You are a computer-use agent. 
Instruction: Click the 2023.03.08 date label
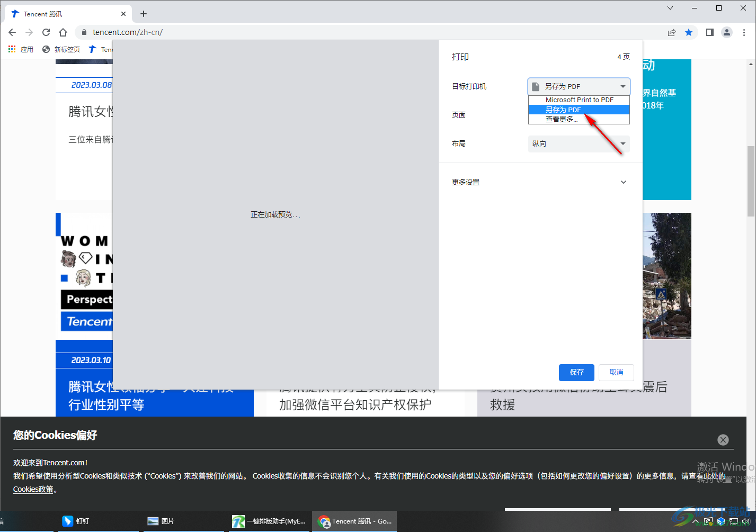pyautogui.click(x=91, y=85)
